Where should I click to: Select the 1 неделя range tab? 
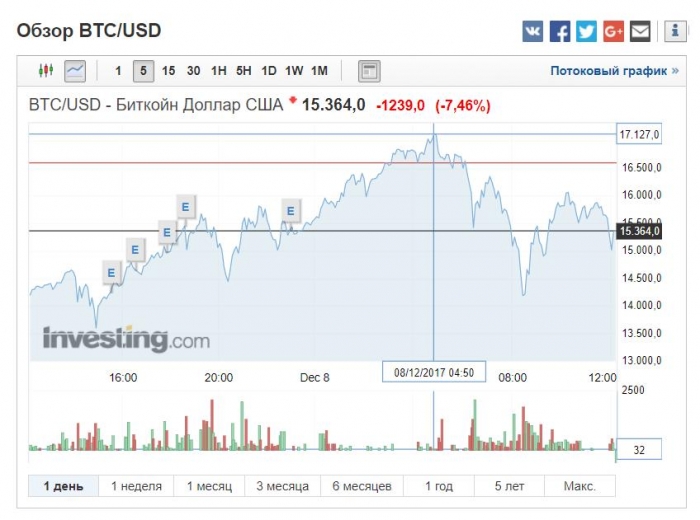point(136,486)
